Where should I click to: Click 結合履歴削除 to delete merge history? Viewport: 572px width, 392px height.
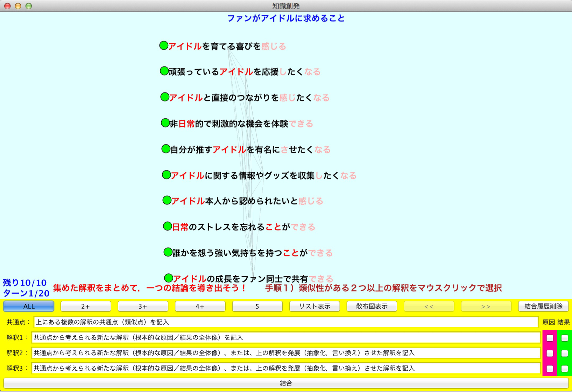click(x=543, y=306)
